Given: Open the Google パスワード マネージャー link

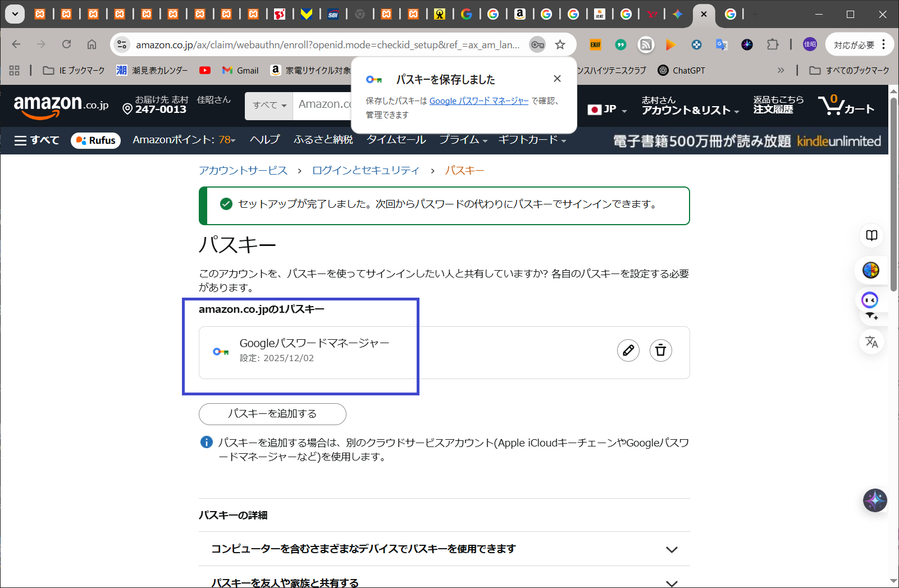Looking at the screenshot, I should 478,101.
